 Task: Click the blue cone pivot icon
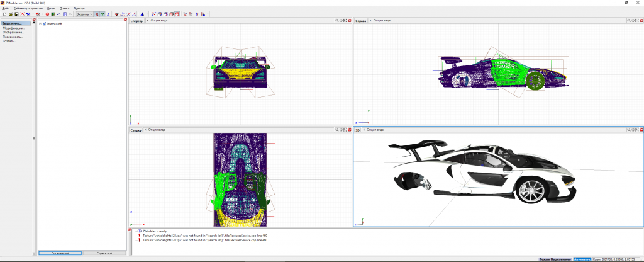tap(142, 14)
